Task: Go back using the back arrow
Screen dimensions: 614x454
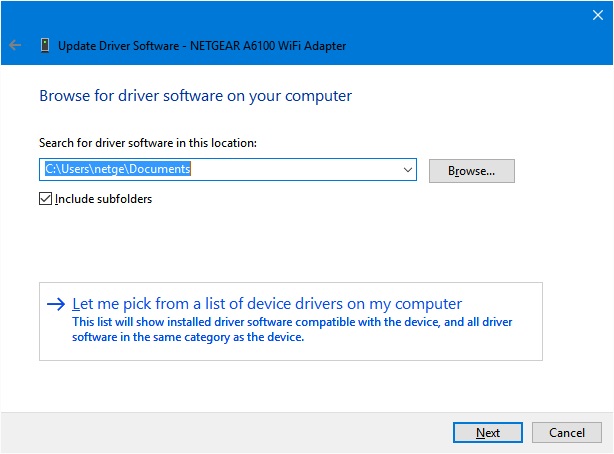Action: click(15, 45)
